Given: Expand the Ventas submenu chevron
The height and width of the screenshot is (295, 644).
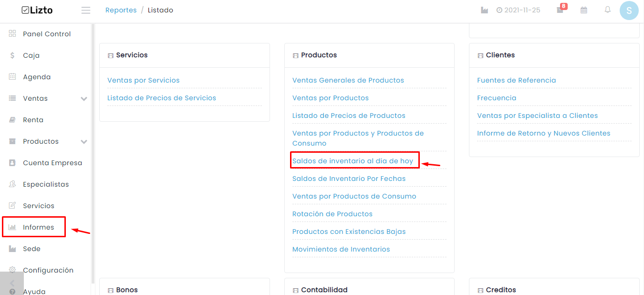Looking at the screenshot, I should point(84,99).
